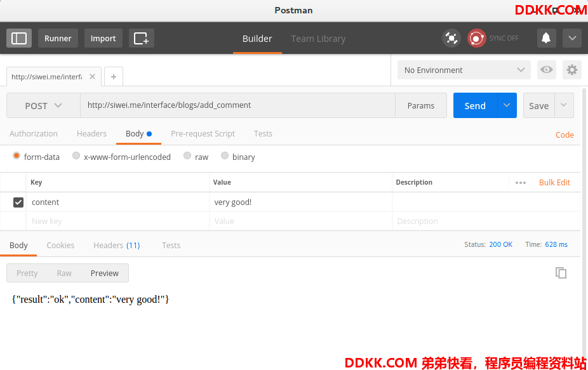
Task: Open the Pre-request Script tab
Action: (203, 134)
